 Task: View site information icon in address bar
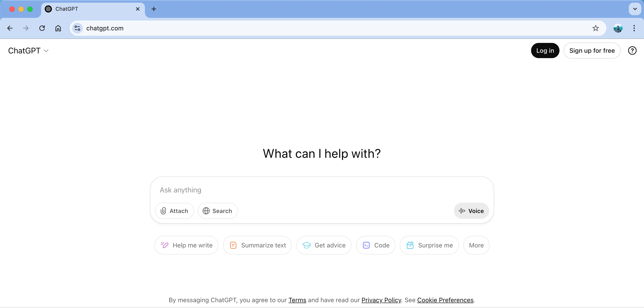tap(78, 28)
